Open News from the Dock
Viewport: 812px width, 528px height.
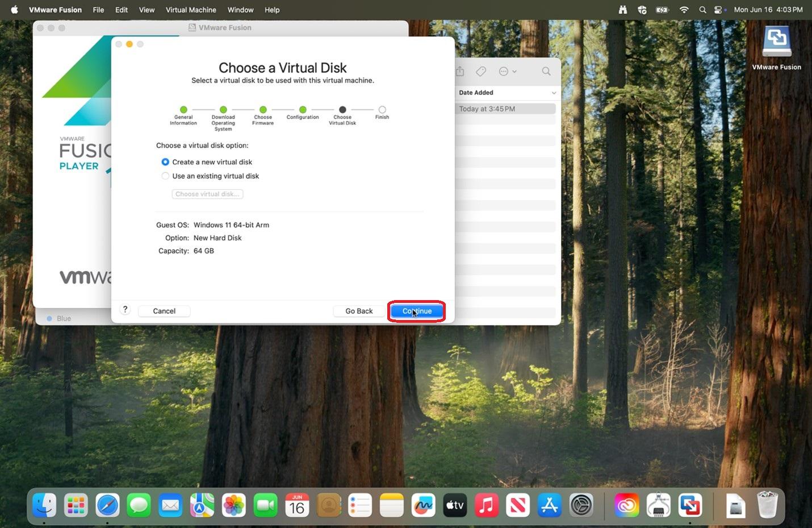click(x=517, y=505)
